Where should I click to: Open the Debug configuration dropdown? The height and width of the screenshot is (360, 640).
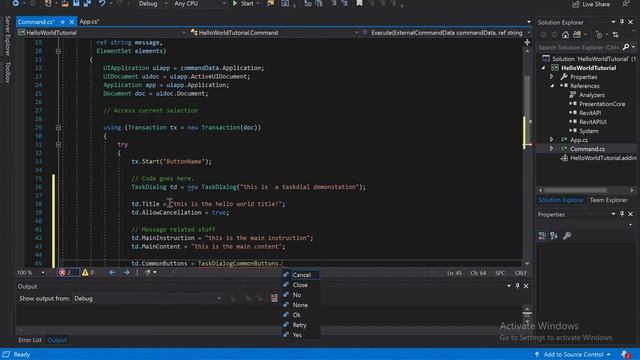(x=153, y=4)
